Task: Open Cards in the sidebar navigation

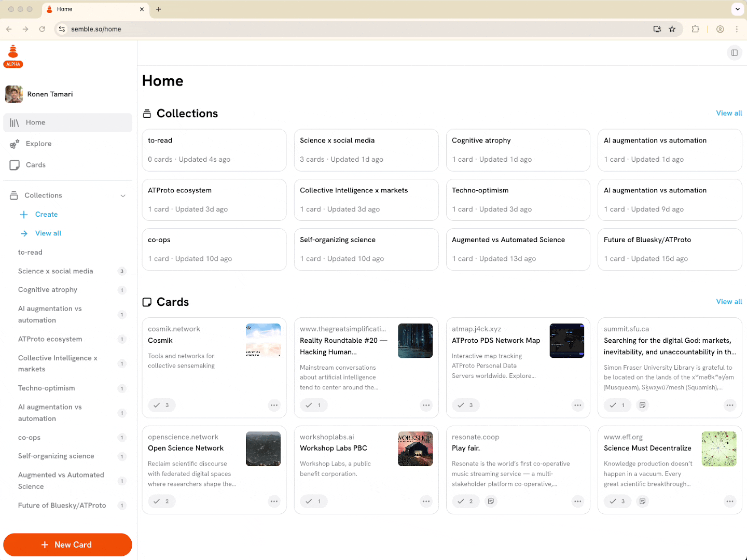Action: point(35,165)
